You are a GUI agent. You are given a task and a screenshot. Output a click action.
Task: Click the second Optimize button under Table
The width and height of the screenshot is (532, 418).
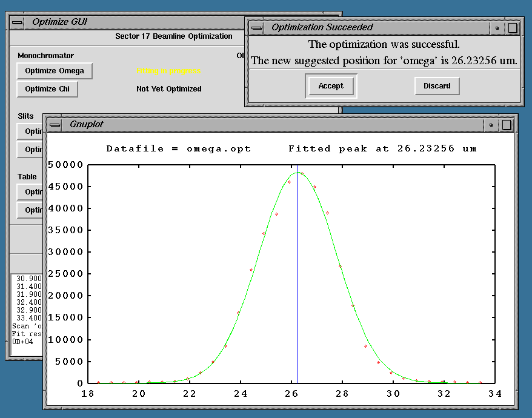30,210
